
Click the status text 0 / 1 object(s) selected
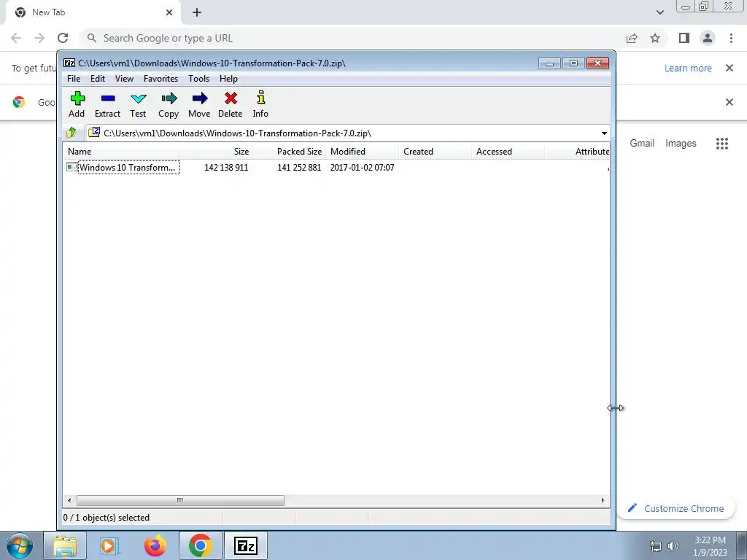pos(107,518)
